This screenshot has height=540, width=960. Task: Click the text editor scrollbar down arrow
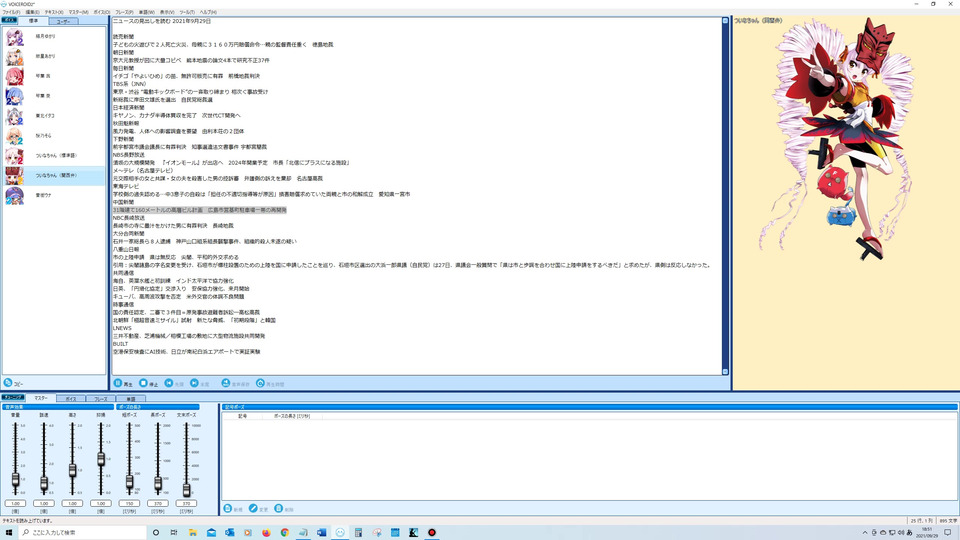tap(726, 371)
